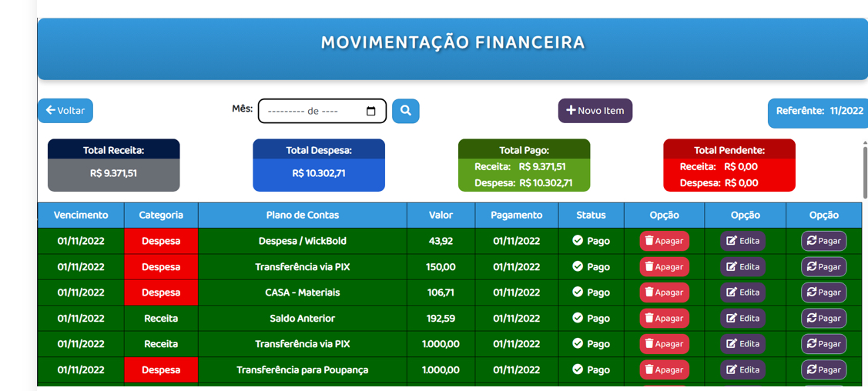Click Pagar for Transferência para Poupança
Screen dimensions: 868x391
824,370
